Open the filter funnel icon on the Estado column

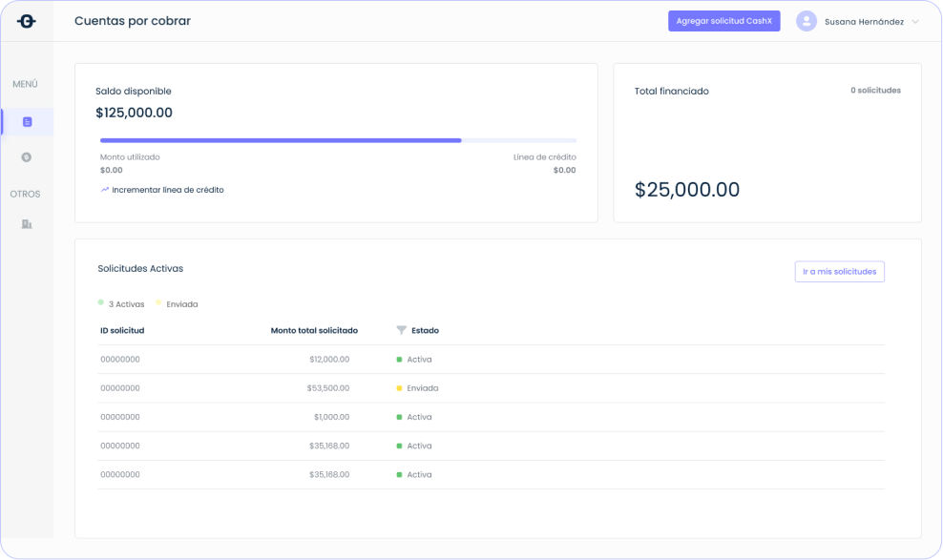[401, 330]
